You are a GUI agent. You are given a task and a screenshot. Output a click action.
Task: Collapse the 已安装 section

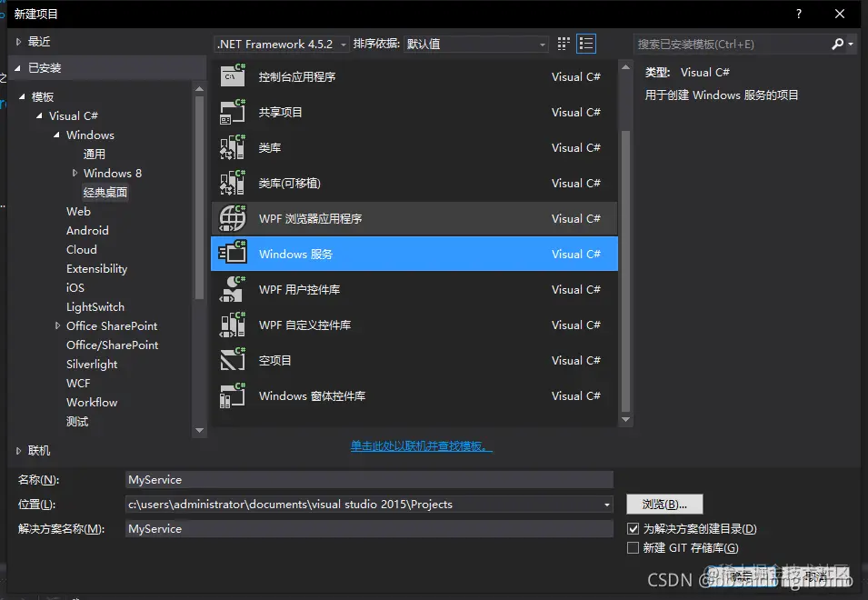pos(17,68)
